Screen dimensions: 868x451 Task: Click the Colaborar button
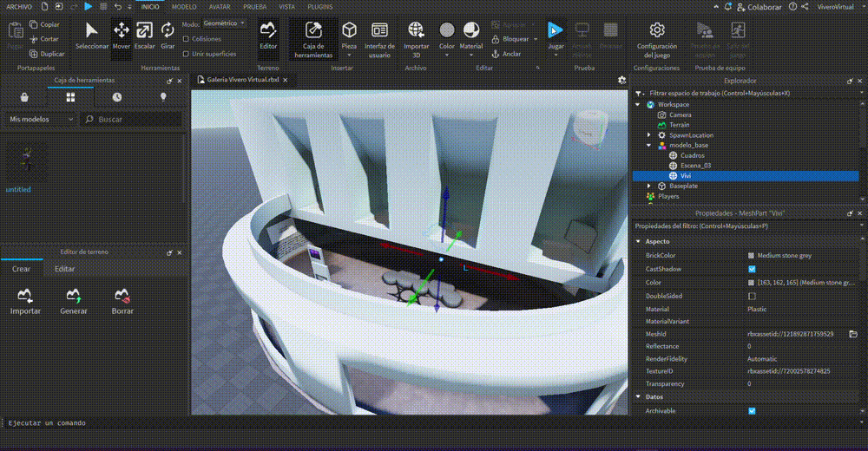click(759, 7)
